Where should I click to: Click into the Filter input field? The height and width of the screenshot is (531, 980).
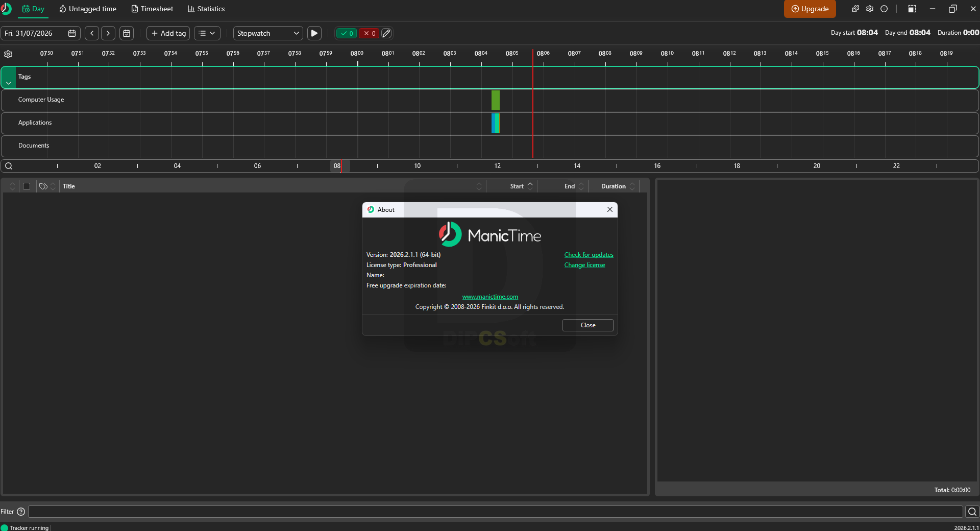pyautogui.click(x=495, y=512)
